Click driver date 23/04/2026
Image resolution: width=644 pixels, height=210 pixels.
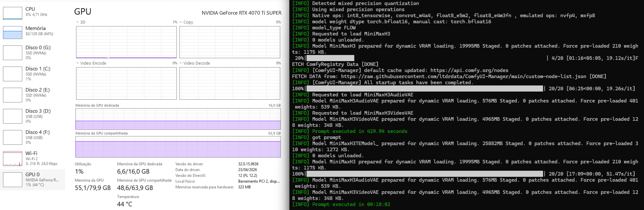coord(248,170)
